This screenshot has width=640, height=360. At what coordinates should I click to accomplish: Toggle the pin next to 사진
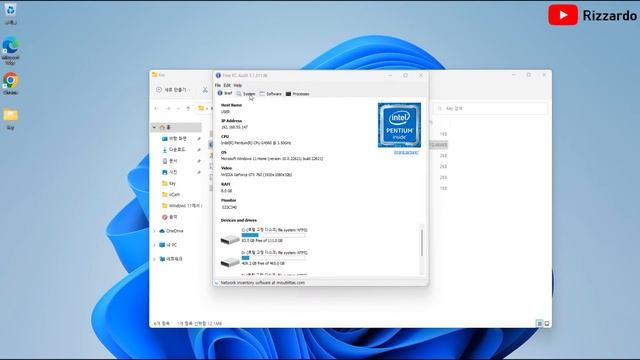(x=199, y=172)
